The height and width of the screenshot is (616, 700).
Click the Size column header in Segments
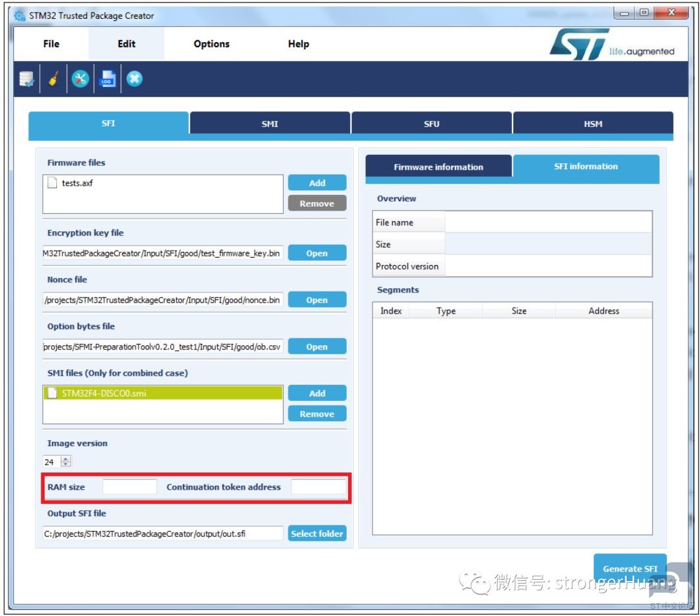click(x=519, y=310)
